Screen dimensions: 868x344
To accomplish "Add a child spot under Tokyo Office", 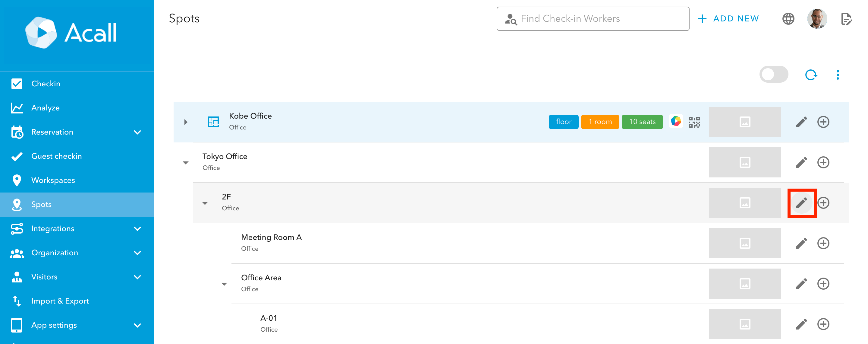I will tap(823, 162).
